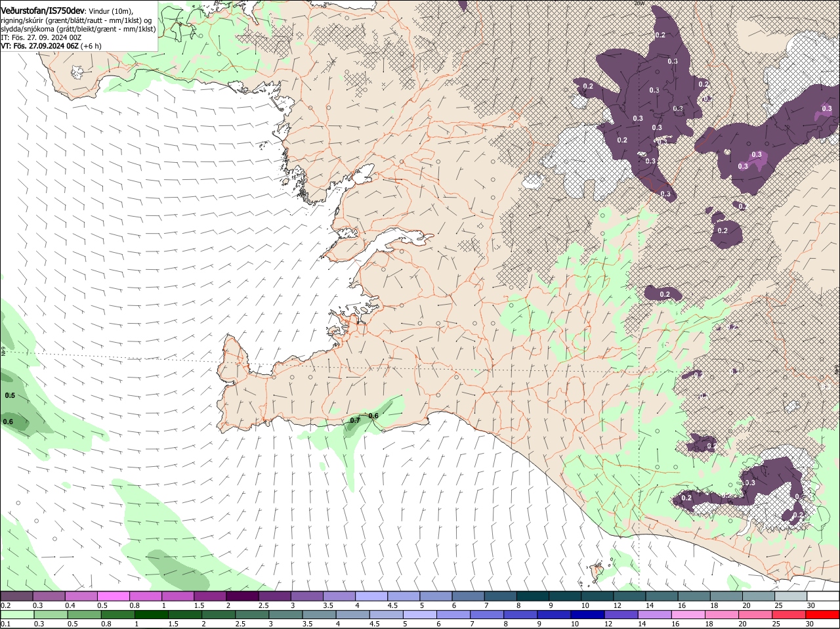Click the dark teal 9 swatch in the upper scale

(566, 596)
